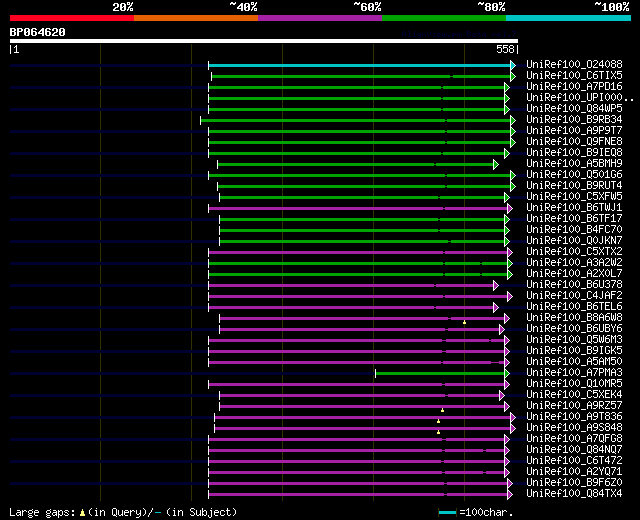640x520 pixels.
Task: Click the UniRef100_Q0JKN7 label
Action: coord(574,241)
